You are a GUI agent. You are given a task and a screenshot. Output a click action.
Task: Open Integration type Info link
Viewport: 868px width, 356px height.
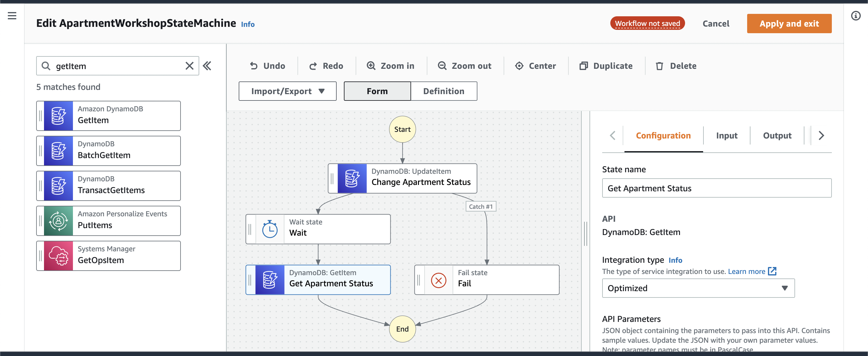675,260
